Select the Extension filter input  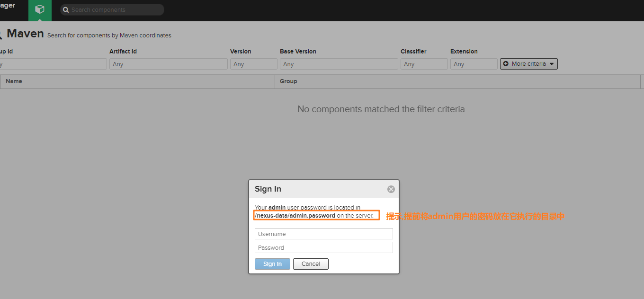pos(474,64)
